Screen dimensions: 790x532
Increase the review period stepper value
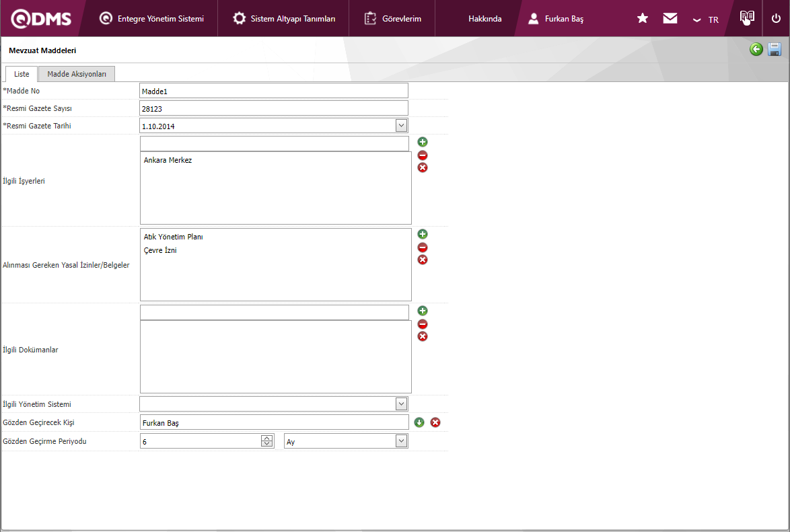267,439
